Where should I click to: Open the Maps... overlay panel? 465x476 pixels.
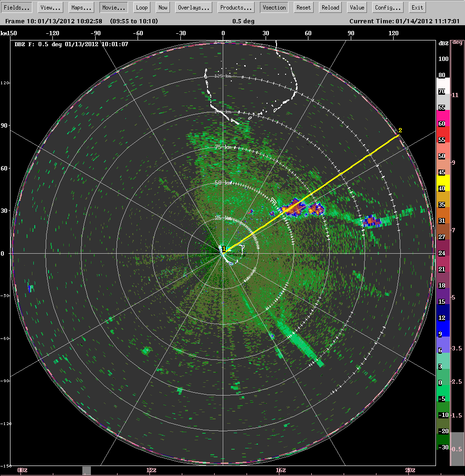click(82, 8)
